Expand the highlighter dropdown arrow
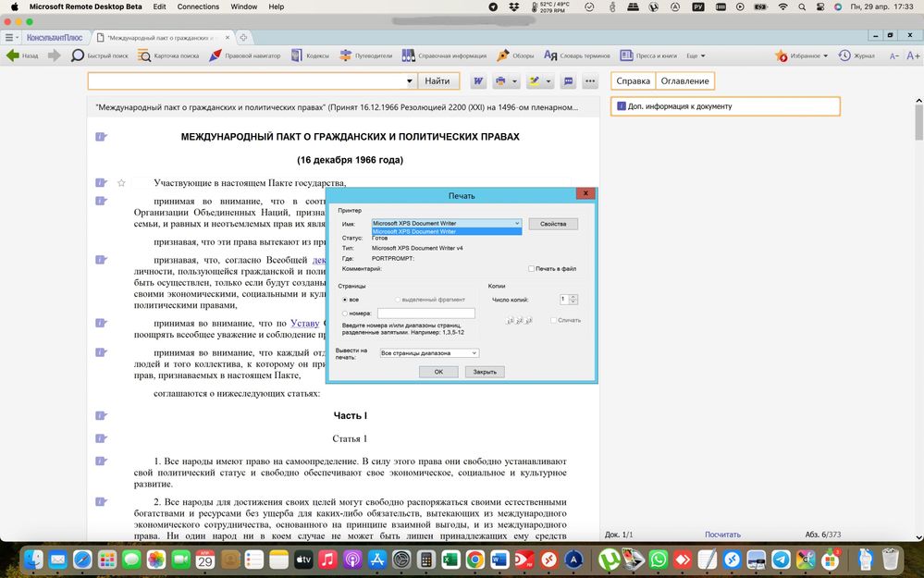This screenshot has width=924, height=578. pos(548,81)
